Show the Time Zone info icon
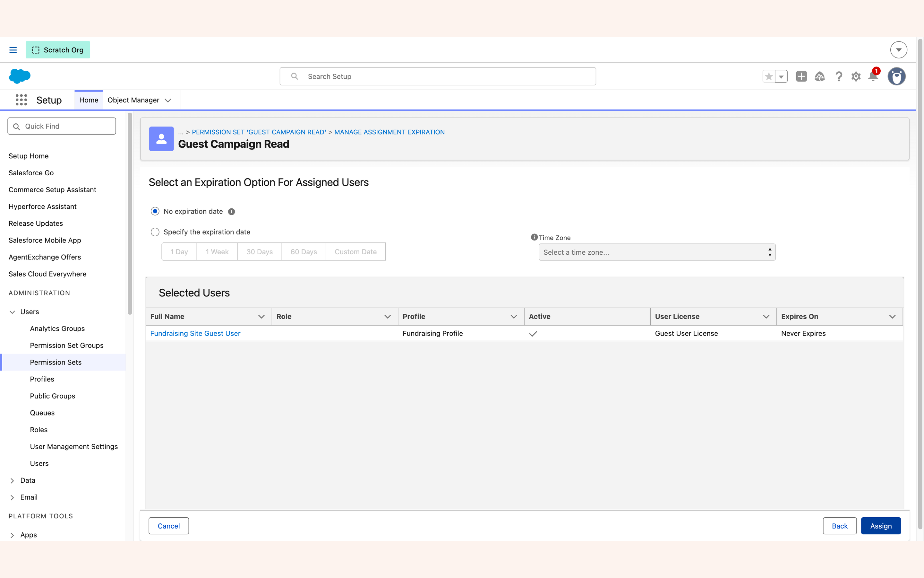 pyautogui.click(x=534, y=237)
